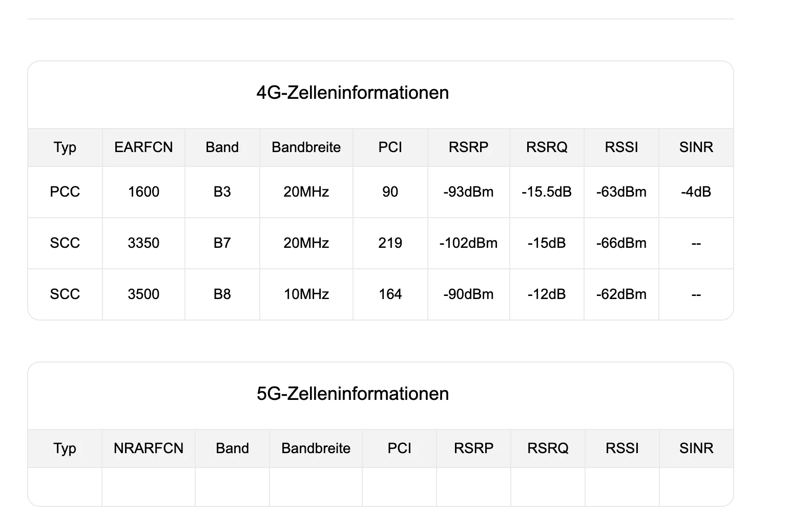The height and width of the screenshot is (532, 809).
Task: Select the -102dBm RSRP value
Action: [468, 243]
